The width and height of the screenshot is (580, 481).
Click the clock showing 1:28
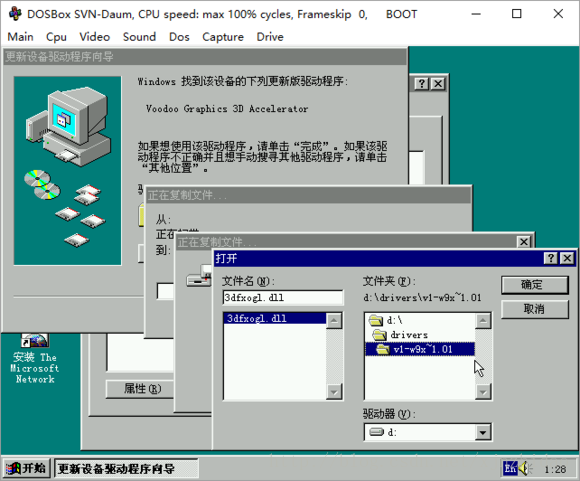(555, 469)
